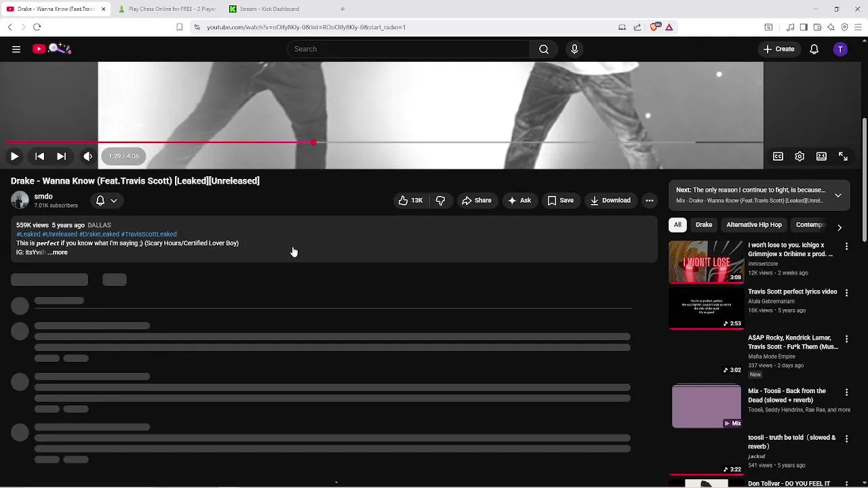868x488 pixels.
Task: Open options for Toosii Back from the Dead
Action: (x=846, y=392)
